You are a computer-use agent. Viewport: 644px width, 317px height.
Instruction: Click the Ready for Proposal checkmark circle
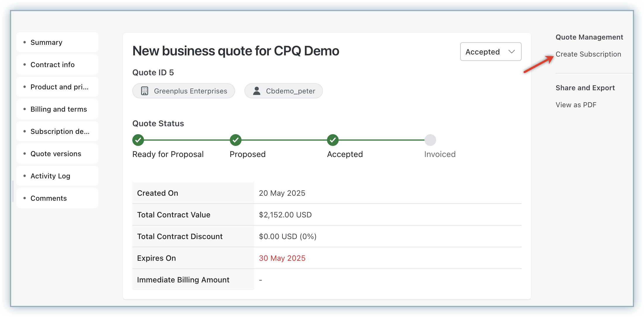(138, 140)
